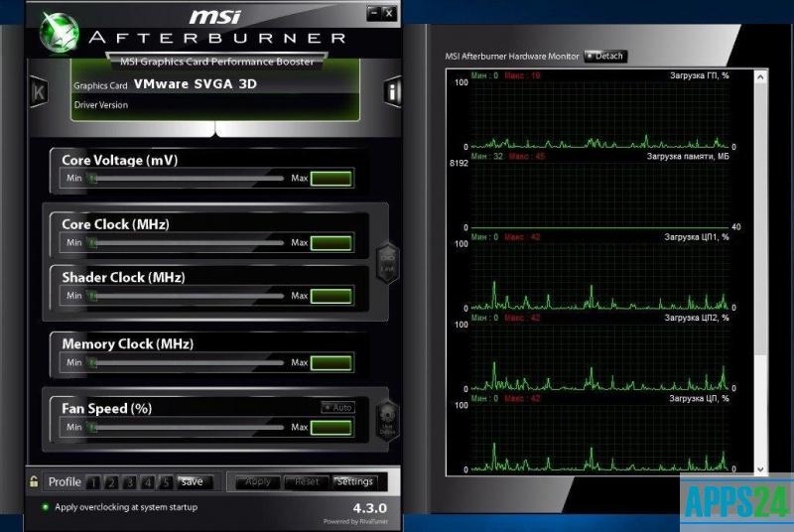Close the Afterburner window
This screenshot has height=532, width=794.
(x=388, y=13)
